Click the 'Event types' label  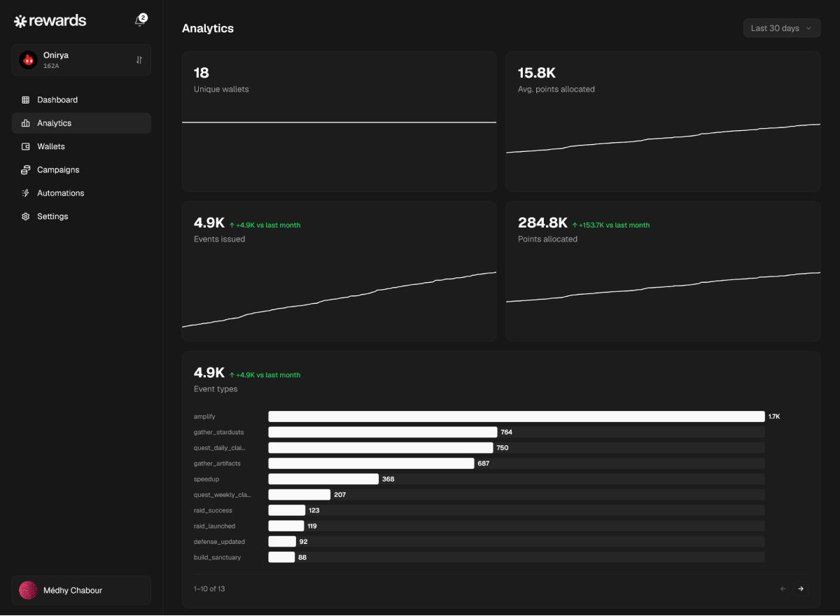click(216, 389)
